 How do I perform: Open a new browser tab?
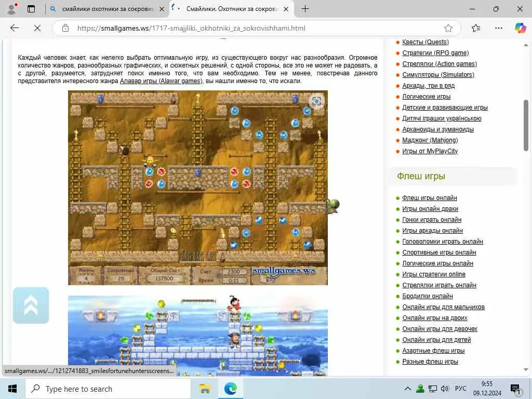(305, 9)
